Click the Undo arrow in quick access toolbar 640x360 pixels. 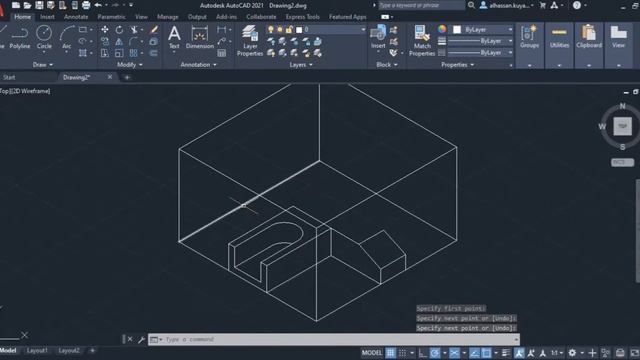pyautogui.click(x=98, y=5)
